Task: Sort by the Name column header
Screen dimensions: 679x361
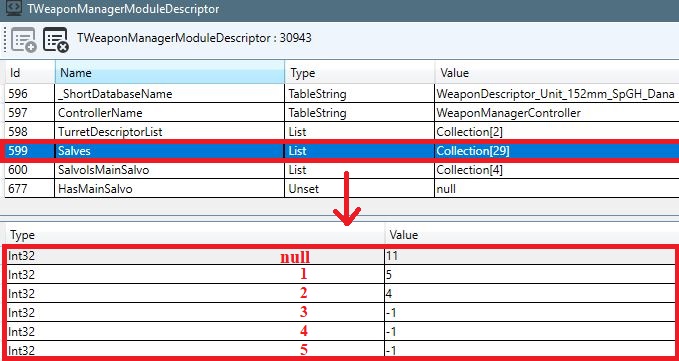Action: (170, 73)
